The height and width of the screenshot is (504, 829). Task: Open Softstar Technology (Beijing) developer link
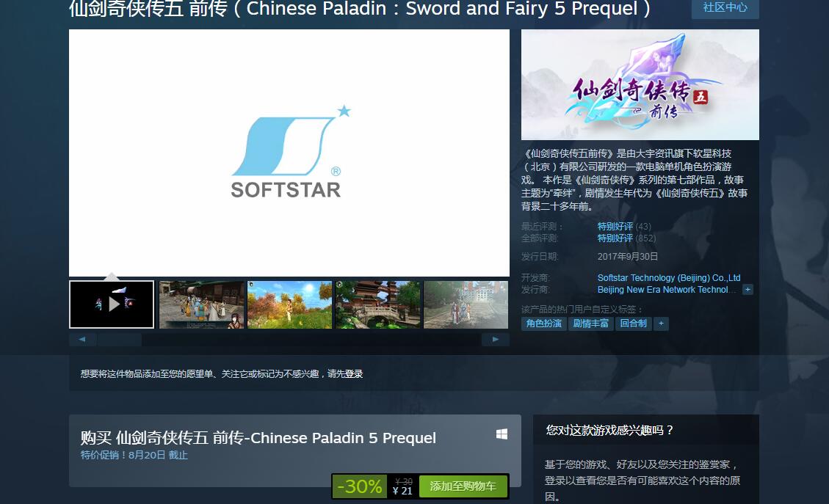(668, 278)
